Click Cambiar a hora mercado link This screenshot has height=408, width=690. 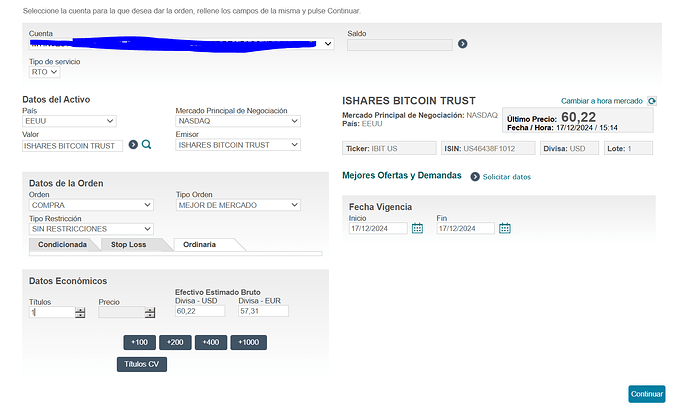click(x=602, y=101)
